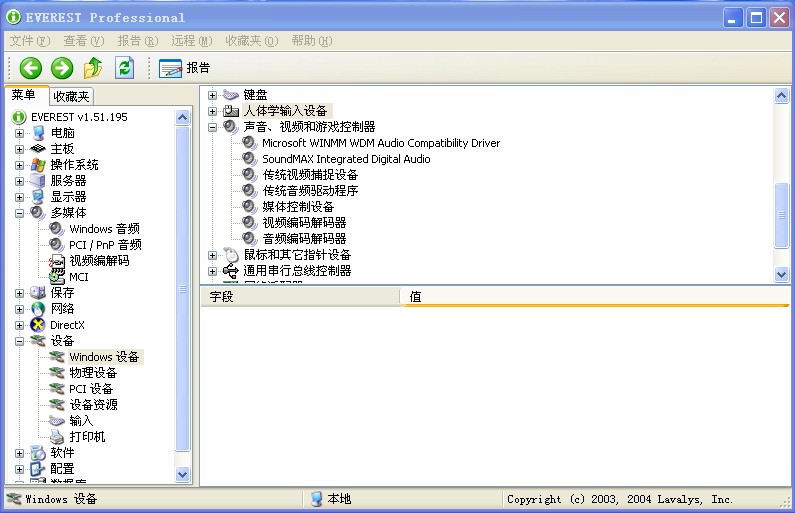This screenshot has width=795, height=513.
Task: Click the 鼠标和其它指针设备 mouse icon
Action: (231, 254)
